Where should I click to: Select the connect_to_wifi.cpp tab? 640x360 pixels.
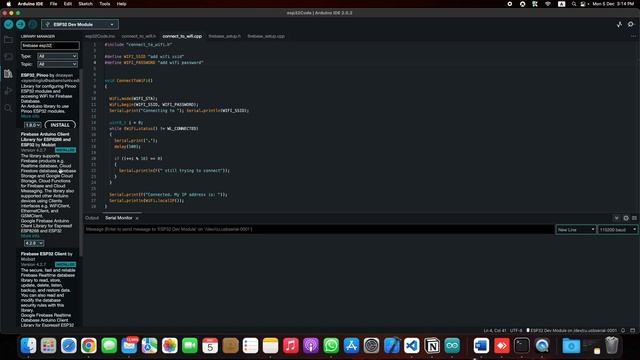(182, 36)
